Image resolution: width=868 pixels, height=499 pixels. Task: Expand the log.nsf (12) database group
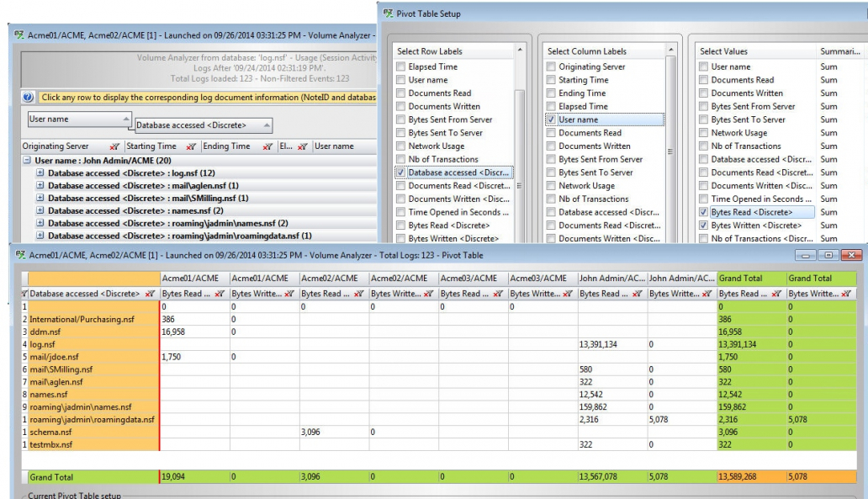click(x=40, y=173)
